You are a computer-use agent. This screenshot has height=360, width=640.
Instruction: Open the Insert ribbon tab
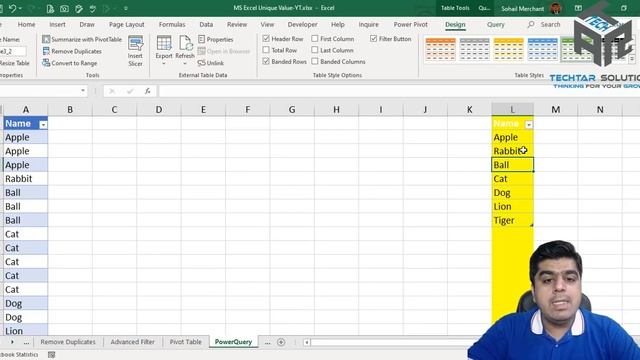[x=58, y=24]
